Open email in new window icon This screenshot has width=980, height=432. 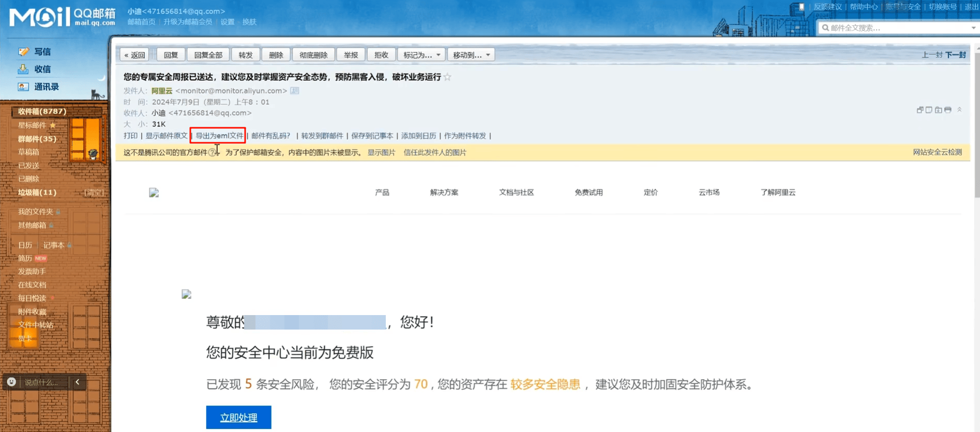(920, 110)
